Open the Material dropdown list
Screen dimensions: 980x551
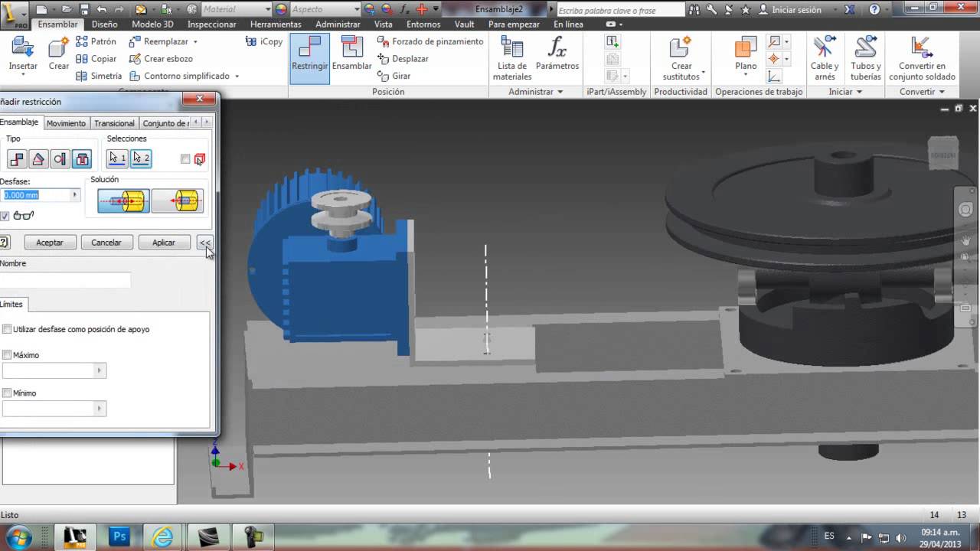pyautogui.click(x=267, y=9)
